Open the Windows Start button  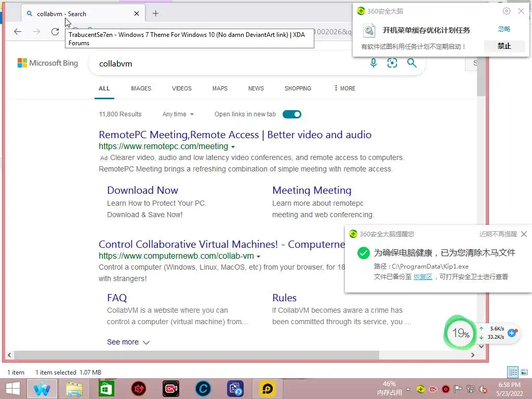[x=13, y=389]
